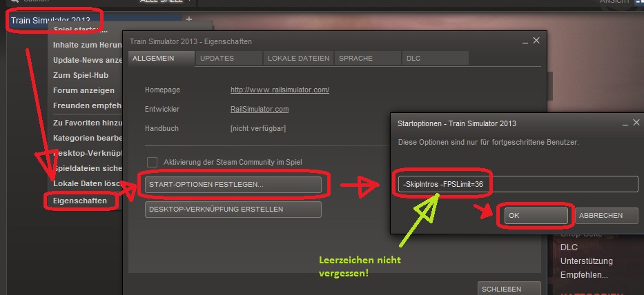644x295 pixels.
Task: Open the SPRACHE tab
Action: click(368, 59)
